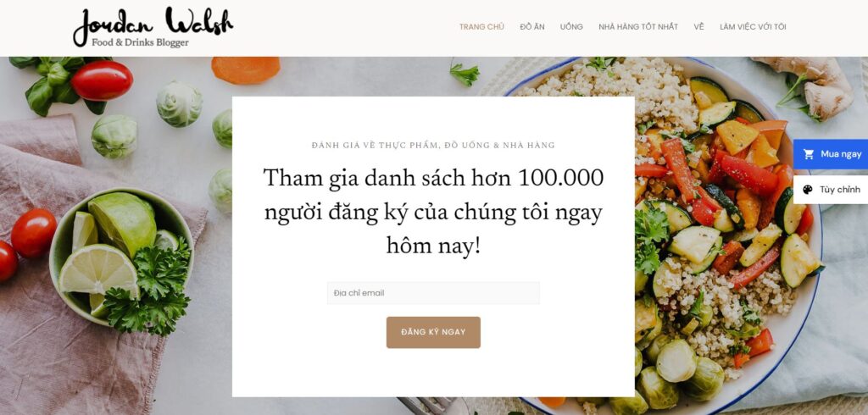Click the Đăng ký ngay button
This screenshot has width=868, height=415.
tap(433, 333)
